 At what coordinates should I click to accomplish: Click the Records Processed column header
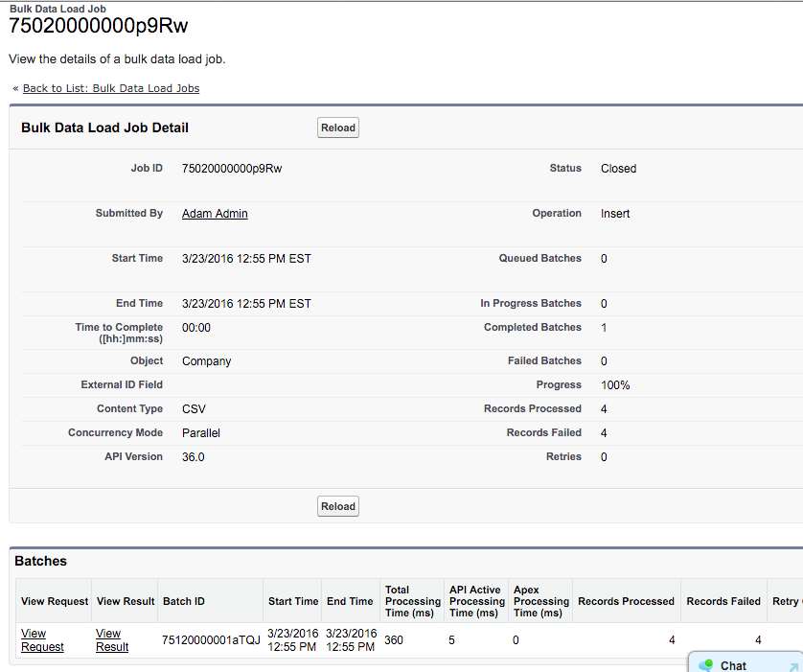point(626,601)
